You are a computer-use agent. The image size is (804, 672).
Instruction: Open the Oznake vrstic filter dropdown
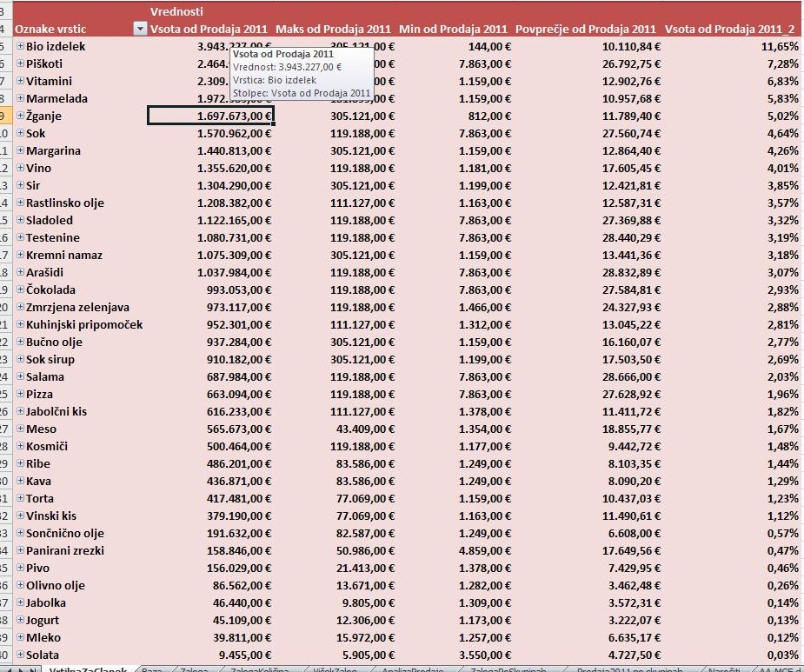click(139, 29)
